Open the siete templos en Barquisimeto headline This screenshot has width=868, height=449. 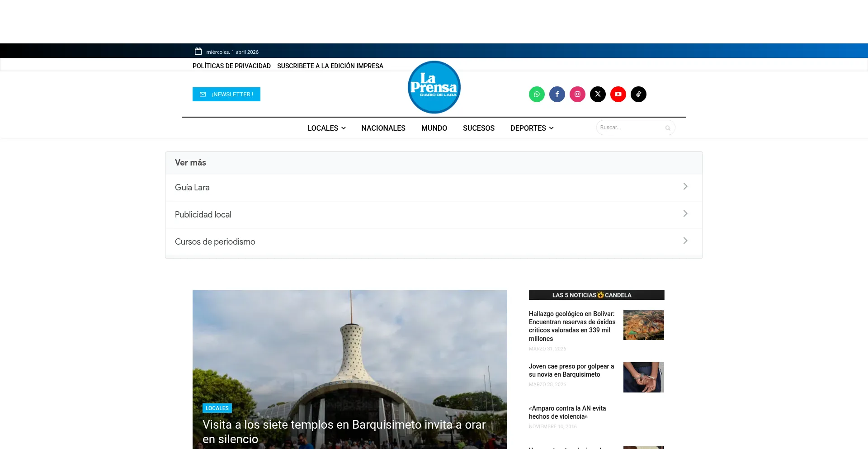click(x=344, y=432)
